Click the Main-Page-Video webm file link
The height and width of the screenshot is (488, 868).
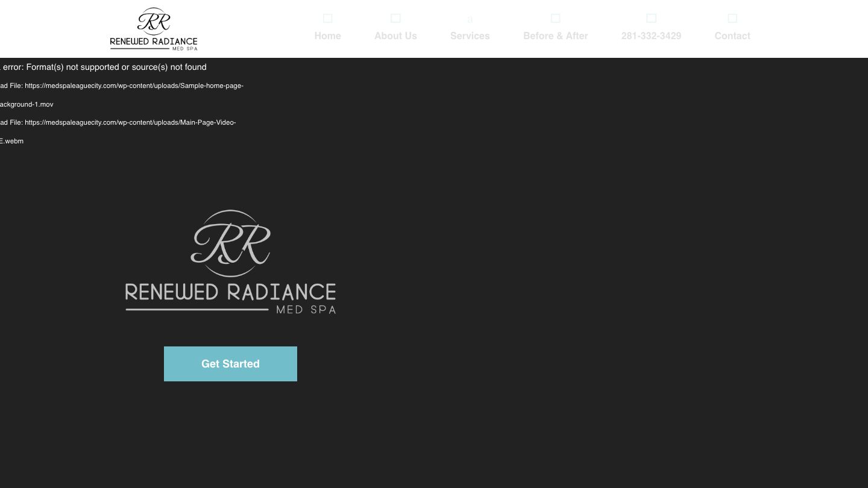coord(118,131)
